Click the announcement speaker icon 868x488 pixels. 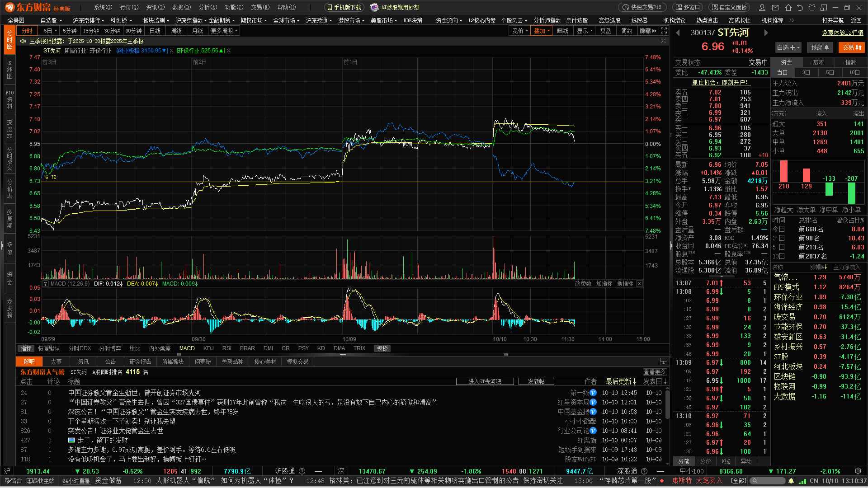point(23,41)
